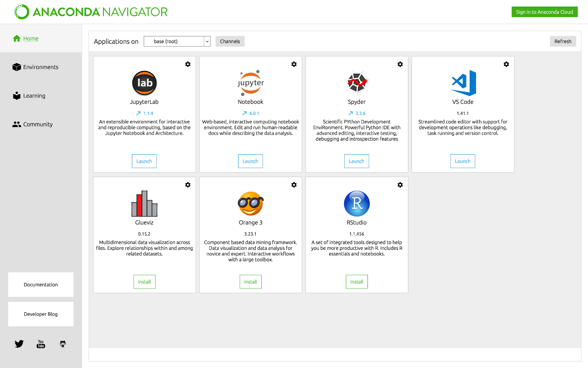The height and width of the screenshot is (368, 588).
Task: Click the RStudio version 1.1.456 text
Action: tap(357, 234)
